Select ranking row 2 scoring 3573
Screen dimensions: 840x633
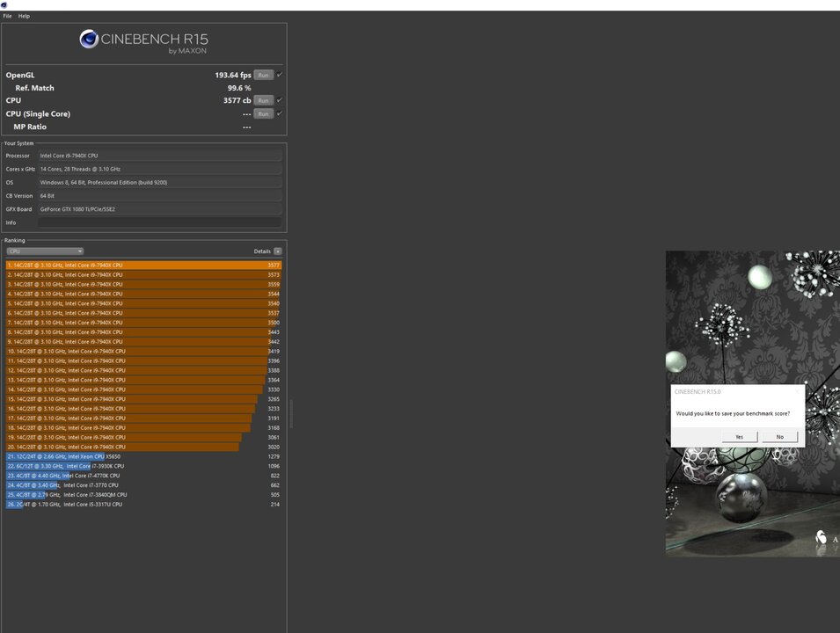(x=143, y=274)
